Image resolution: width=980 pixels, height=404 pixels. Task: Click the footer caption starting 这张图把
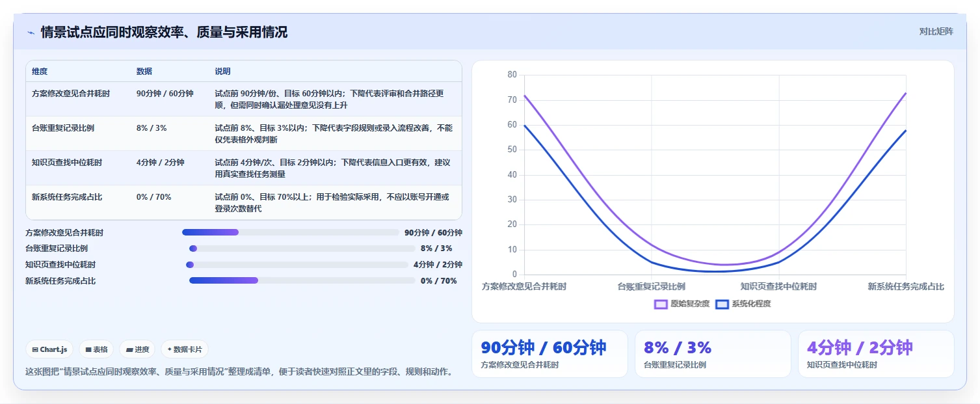tap(239, 372)
